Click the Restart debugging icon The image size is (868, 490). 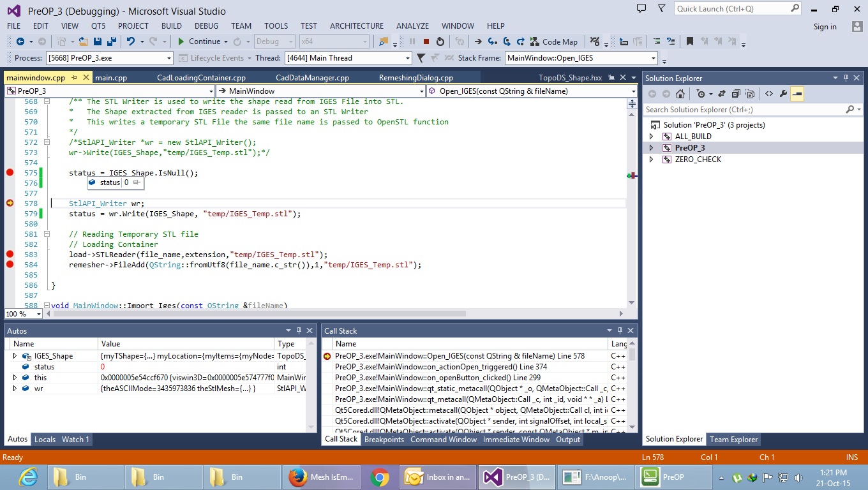tap(440, 41)
